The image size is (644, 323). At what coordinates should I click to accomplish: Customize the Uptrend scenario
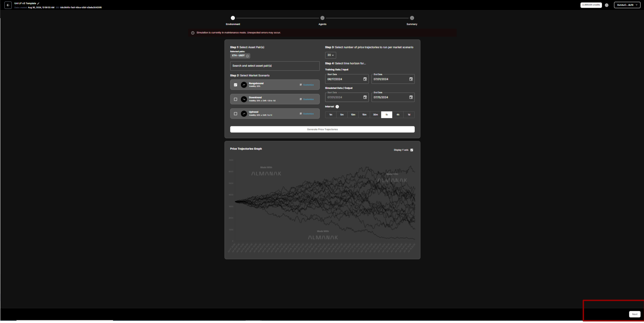(x=307, y=114)
